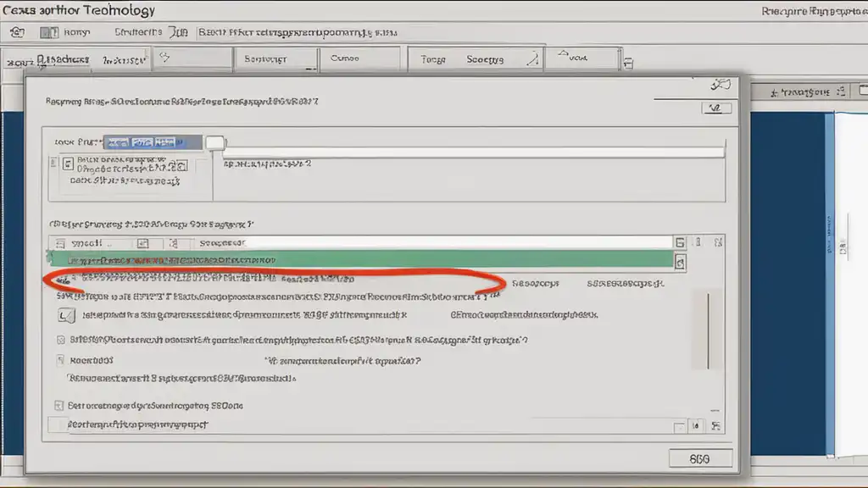The image size is (868, 488).
Task: Click the slanted-line icon right of Soetyg
Action: click(x=532, y=59)
